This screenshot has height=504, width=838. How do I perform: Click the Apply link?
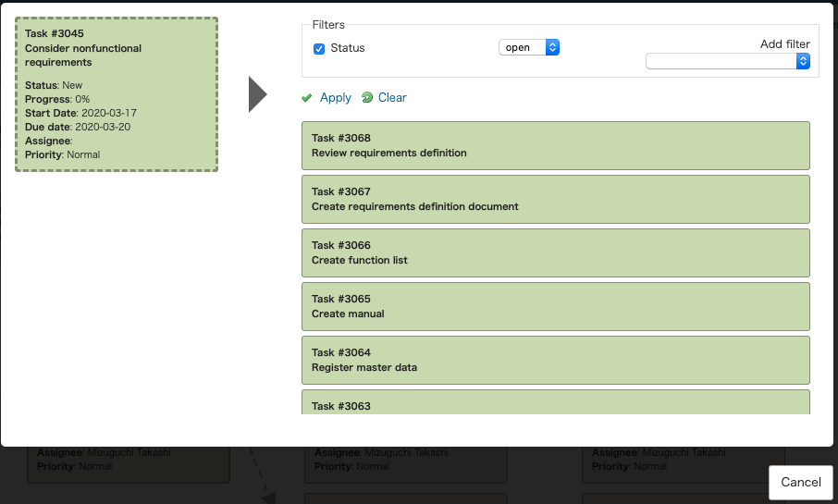click(x=336, y=97)
